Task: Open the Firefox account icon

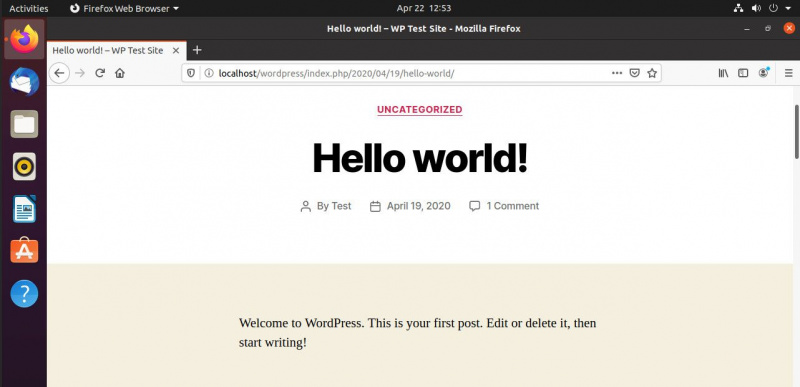Action: [x=763, y=73]
